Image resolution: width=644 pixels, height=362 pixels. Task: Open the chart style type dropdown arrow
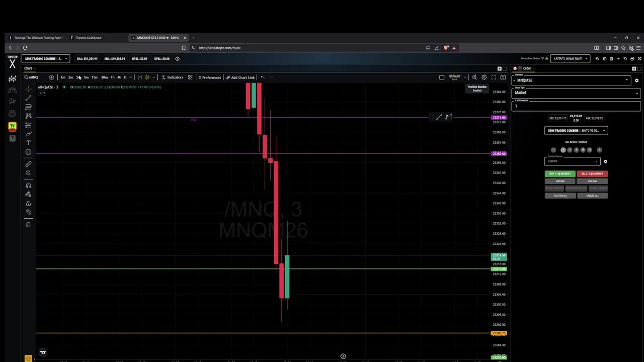[x=154, y=77]
